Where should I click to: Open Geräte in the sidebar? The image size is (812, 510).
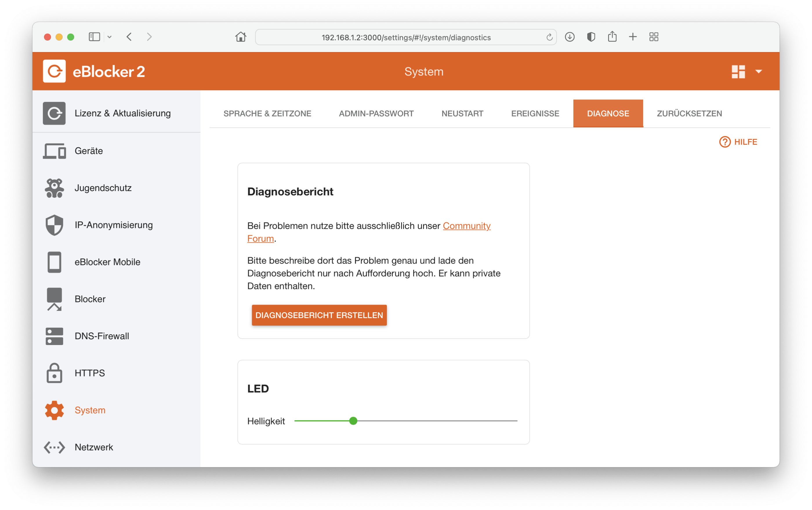coord(116,151)
